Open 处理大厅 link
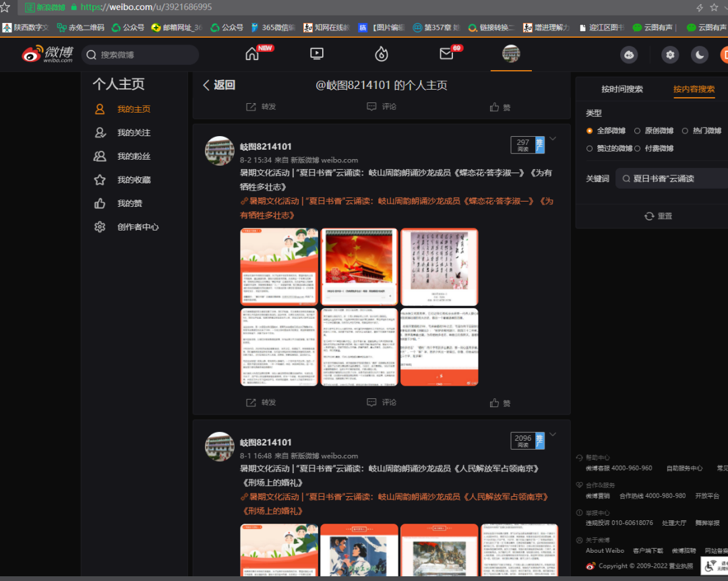The width and height of the screenshot is (728, 581). (673, 523)
